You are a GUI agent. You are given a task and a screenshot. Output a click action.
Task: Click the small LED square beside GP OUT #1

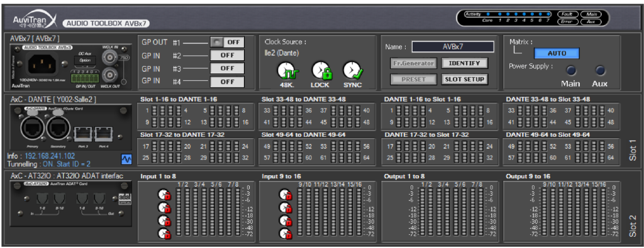coord(216,42)
